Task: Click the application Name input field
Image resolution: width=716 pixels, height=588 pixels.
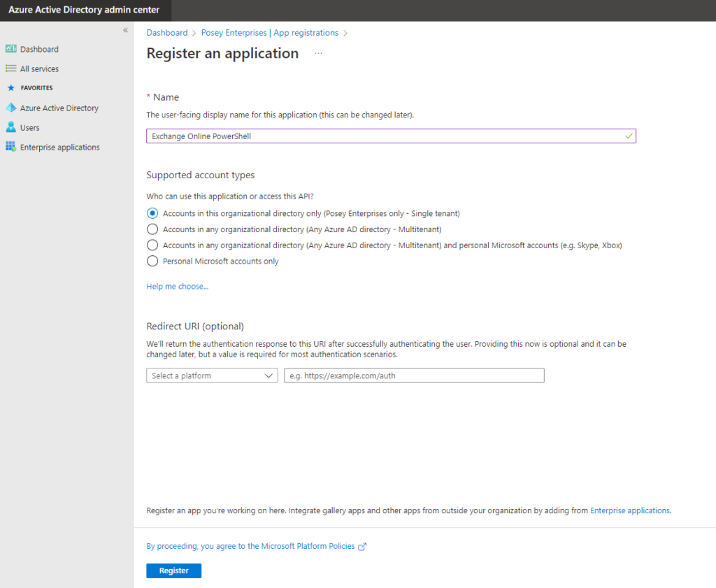Action: coord(391,136)
